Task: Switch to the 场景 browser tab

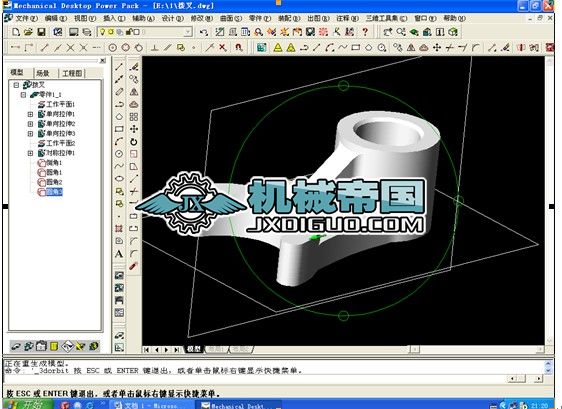Action: [x=43, y=73]
